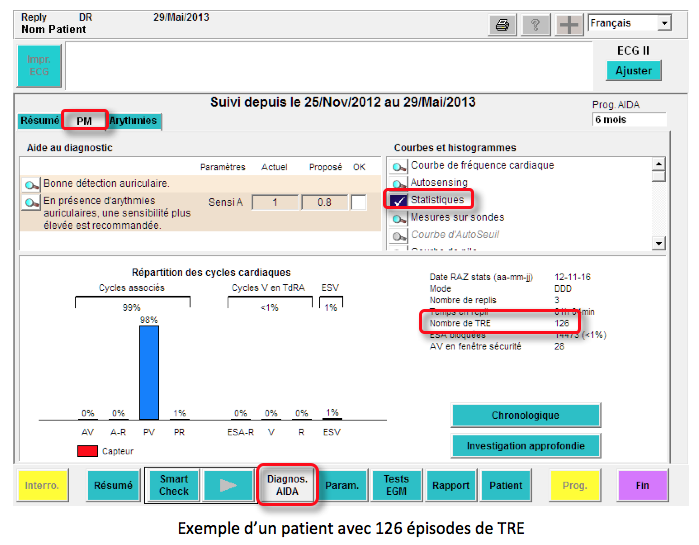Switch to the Arythmies tab
699x545 pixels.
pyautogui.click(x=134, y=121)
